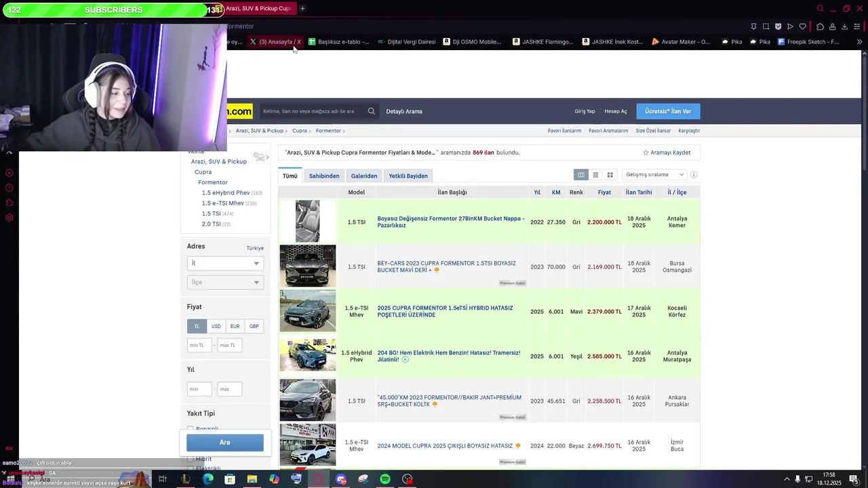Image resolution: width=868 pixels, height=488 pixels.
Task: Tick the Hibrit fuel type checkbox
Action: pos(190,459)
